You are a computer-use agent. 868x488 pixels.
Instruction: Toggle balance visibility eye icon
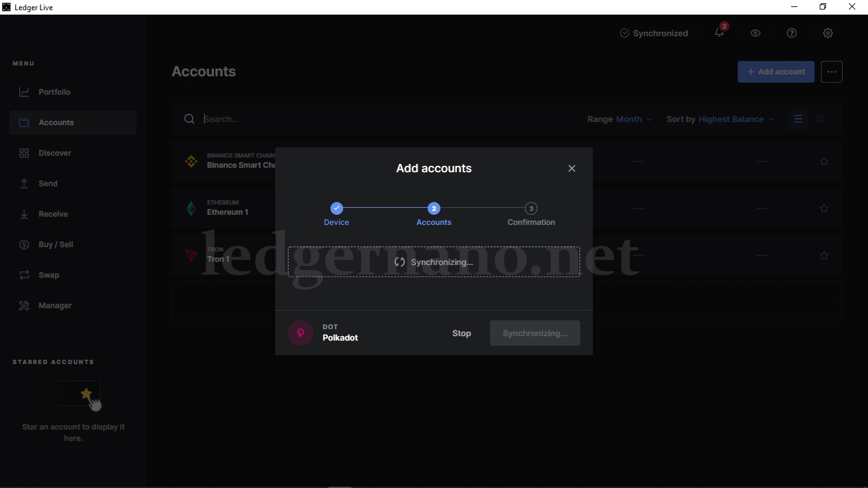pyautogui.click(x=756, y=33)
